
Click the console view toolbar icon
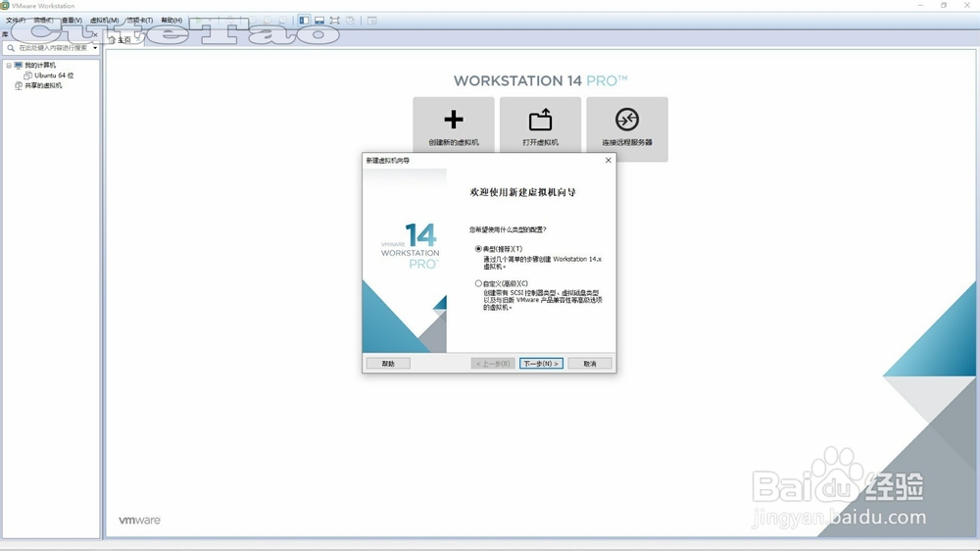(371, 20)
